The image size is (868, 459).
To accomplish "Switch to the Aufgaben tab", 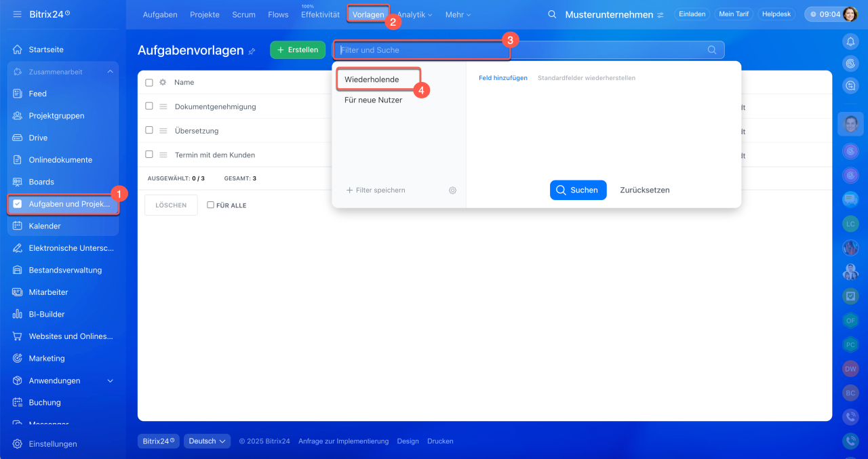I will click(160, 15).
